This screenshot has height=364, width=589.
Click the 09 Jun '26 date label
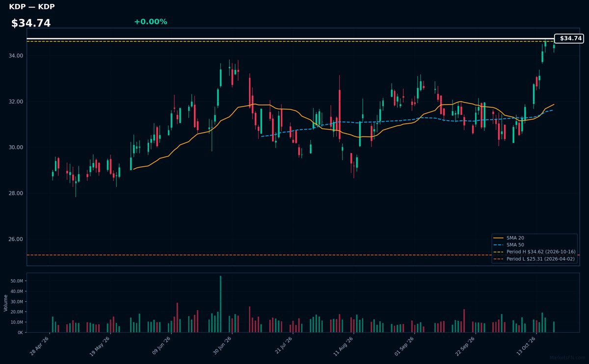pyautogui.click(x=161, y=345)
